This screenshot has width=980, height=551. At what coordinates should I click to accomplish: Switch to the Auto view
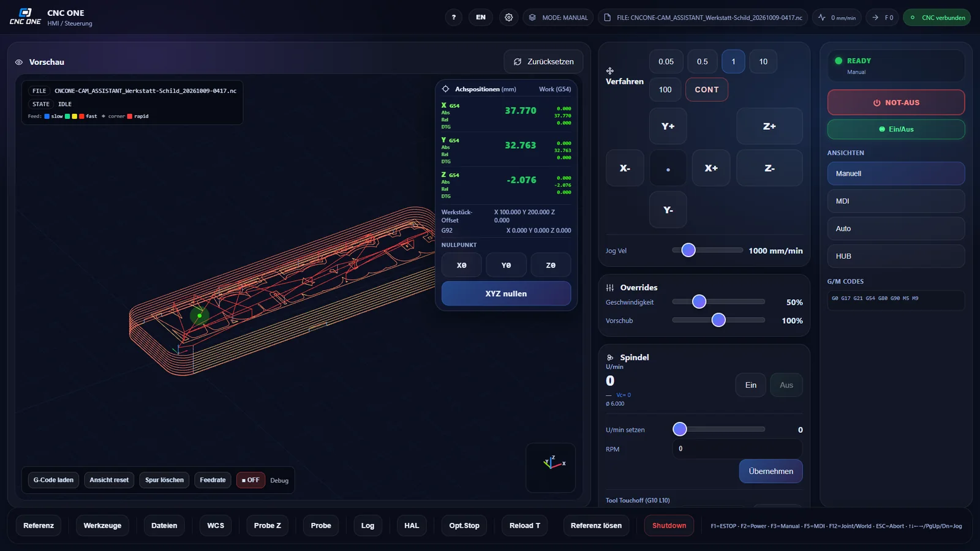(x=896, y=228)
